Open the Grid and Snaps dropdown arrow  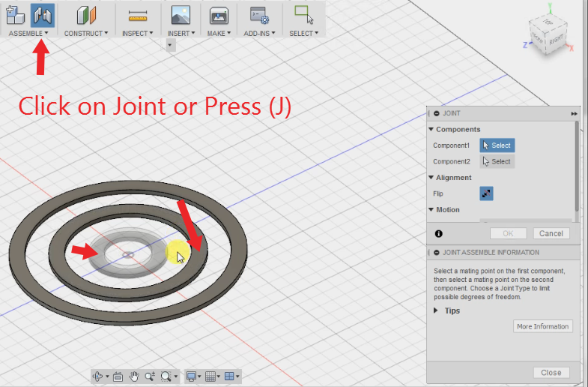tap(218, 376)
